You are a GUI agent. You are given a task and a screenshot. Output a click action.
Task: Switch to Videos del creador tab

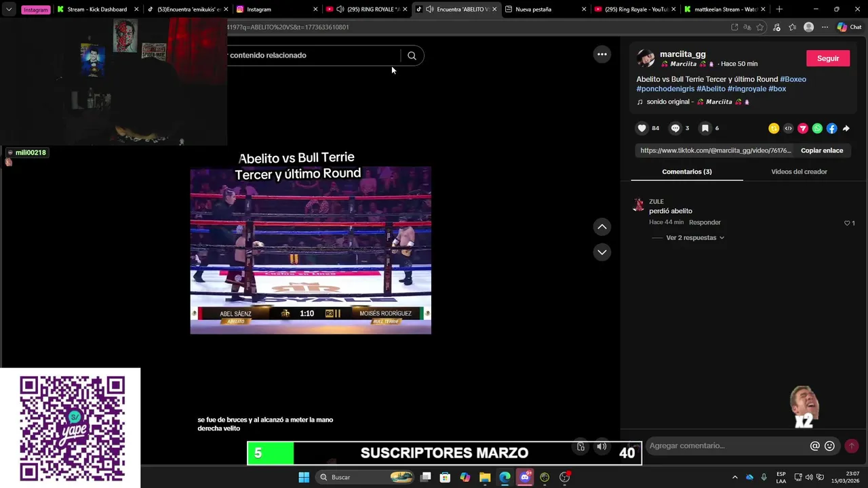pos(799,171)
